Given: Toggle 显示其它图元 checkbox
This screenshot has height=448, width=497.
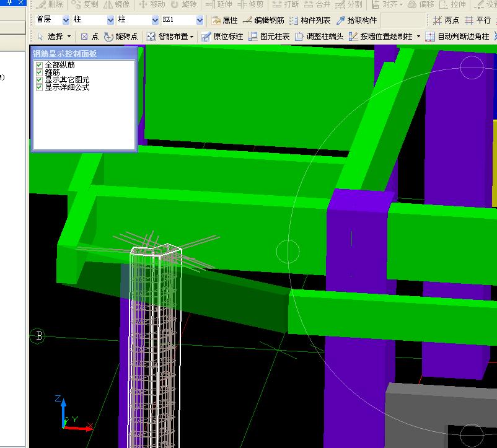Looking at the screenshot, I should 39,80.
